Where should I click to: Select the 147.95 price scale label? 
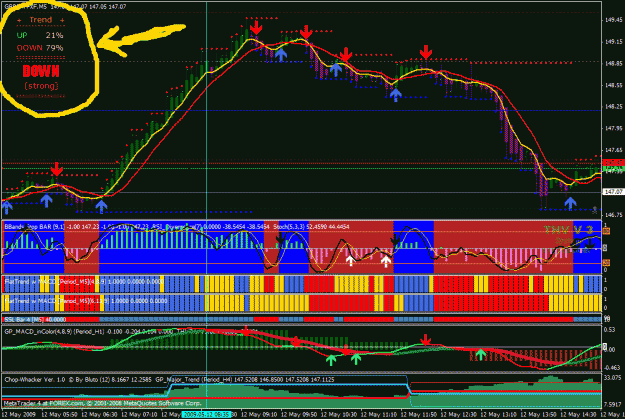click(x=613, y=128)
